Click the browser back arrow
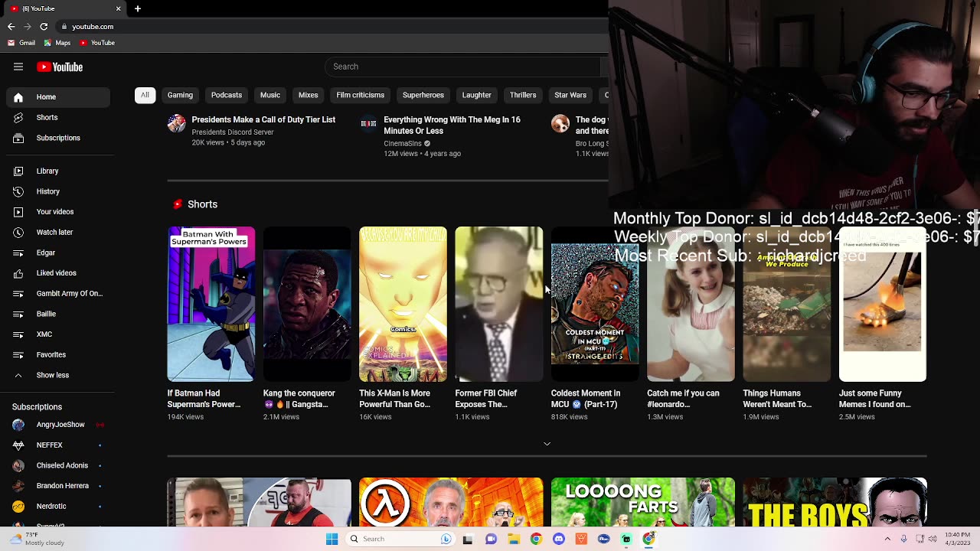Viewport: 980px width, 551px height. coord(11,27)
